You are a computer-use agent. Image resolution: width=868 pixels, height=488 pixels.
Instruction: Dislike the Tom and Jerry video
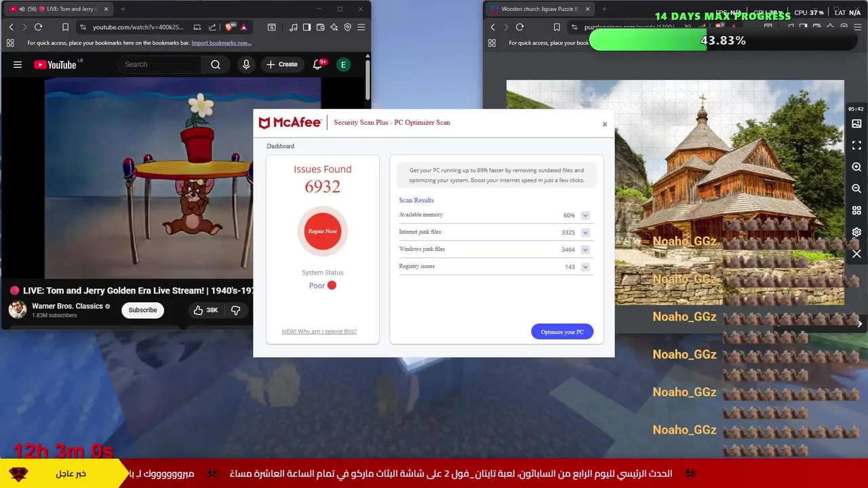(x=235, y=310)
